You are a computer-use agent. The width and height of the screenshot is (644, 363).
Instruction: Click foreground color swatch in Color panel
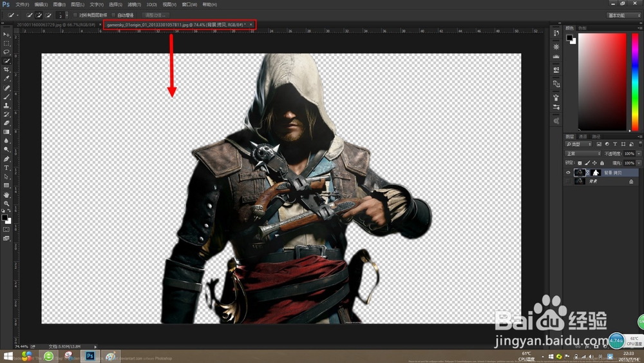569,38
